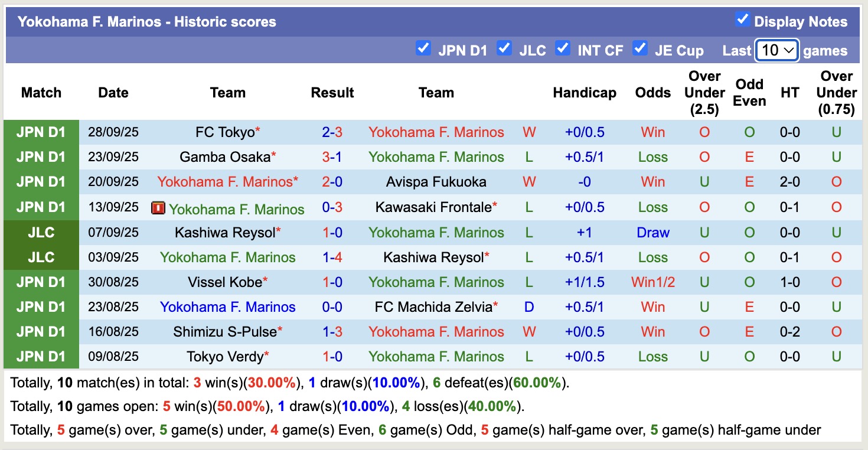Select the Gamba Osaka team link
868x450 pixels.
click(x=225, y=156)
